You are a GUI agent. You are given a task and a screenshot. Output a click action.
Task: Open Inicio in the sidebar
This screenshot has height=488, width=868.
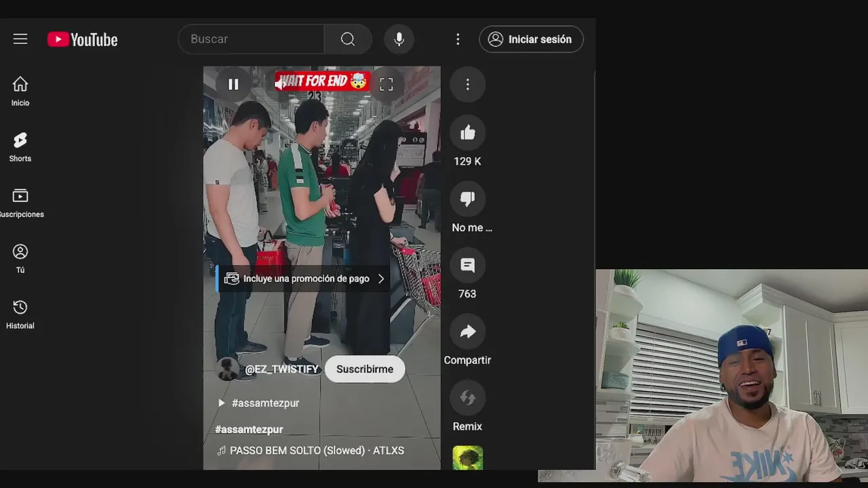click(x=20, y=91)
